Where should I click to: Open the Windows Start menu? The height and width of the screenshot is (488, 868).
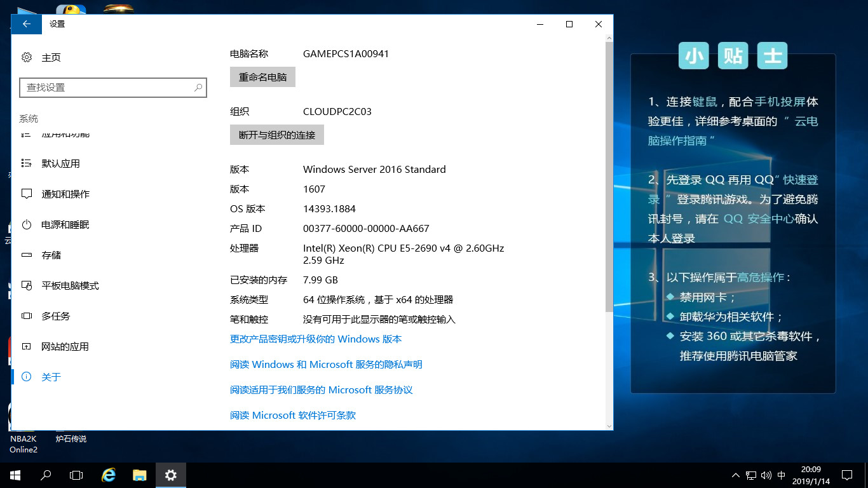(x=15, y=475)
